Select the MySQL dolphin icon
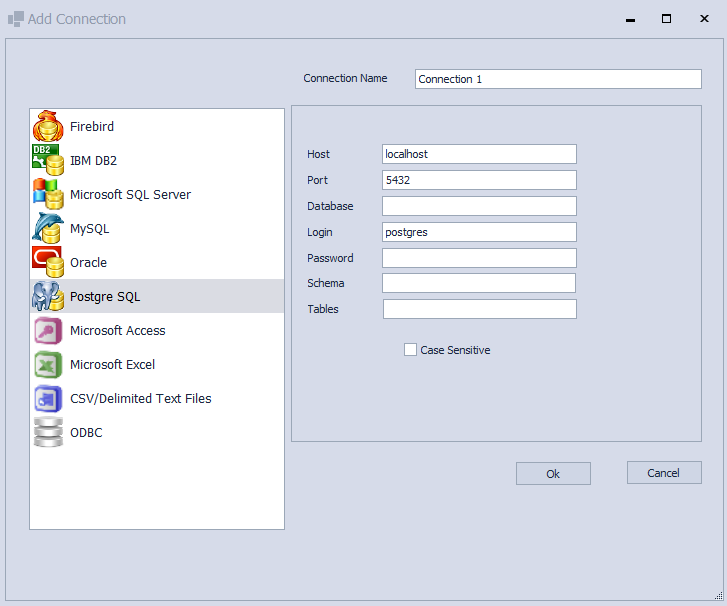 click(48, 228)
